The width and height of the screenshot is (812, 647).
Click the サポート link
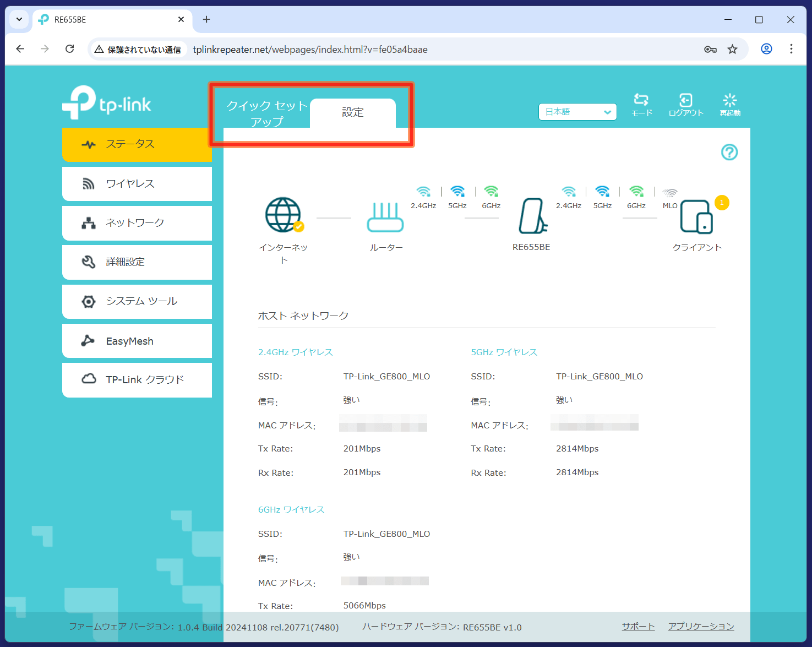[x=638, y=627]
